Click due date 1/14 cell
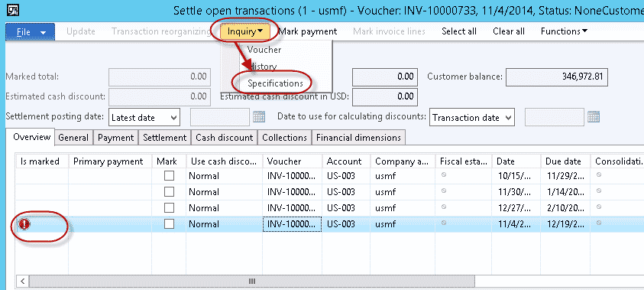This screenshot has height=290, width=644. point(566,192)
